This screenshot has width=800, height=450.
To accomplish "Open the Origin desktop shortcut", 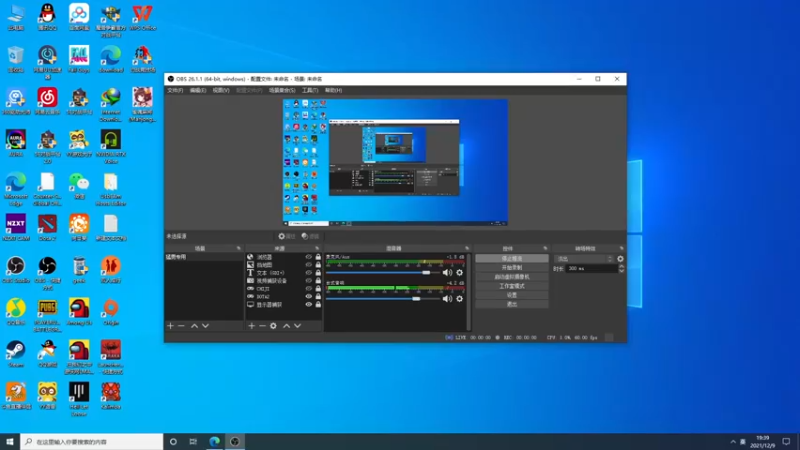I will click(111, 312).
